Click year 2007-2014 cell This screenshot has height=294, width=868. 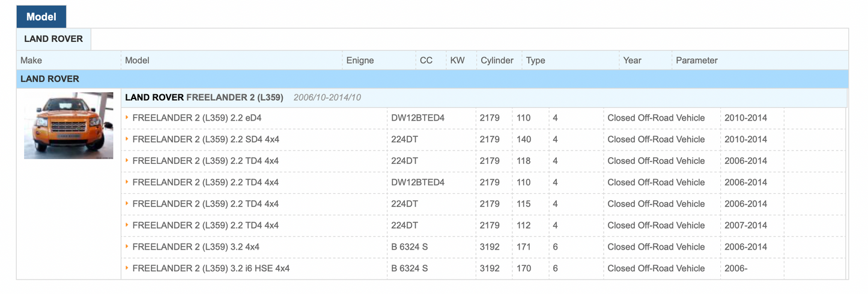(x=745, y=225)
